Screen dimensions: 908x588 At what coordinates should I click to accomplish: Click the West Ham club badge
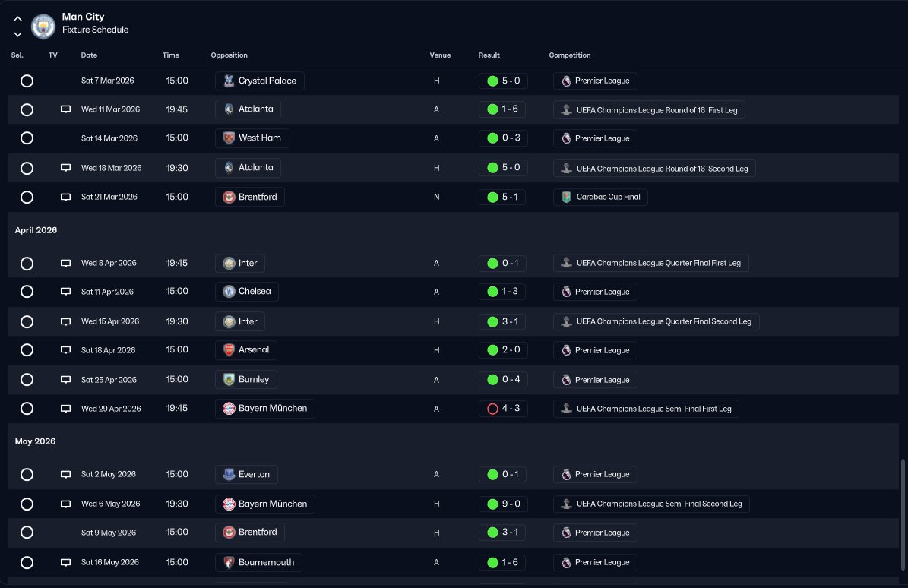(229, 138)
